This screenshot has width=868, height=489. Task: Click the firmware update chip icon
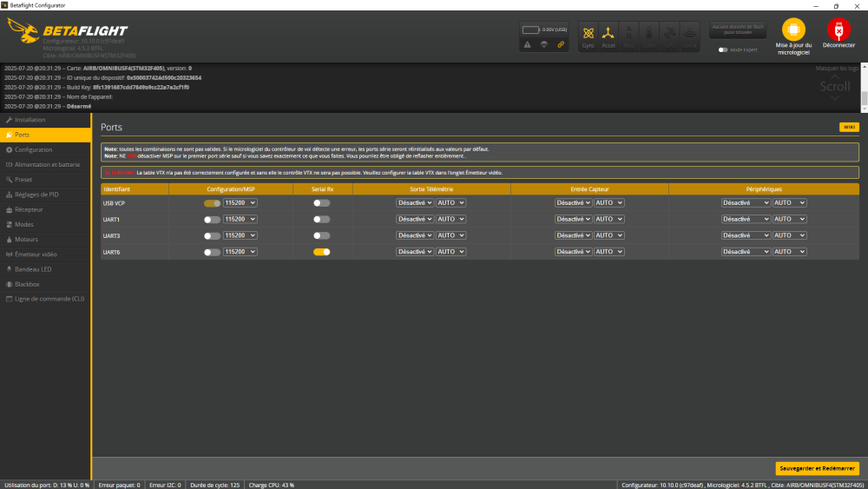tap(793, 29)
